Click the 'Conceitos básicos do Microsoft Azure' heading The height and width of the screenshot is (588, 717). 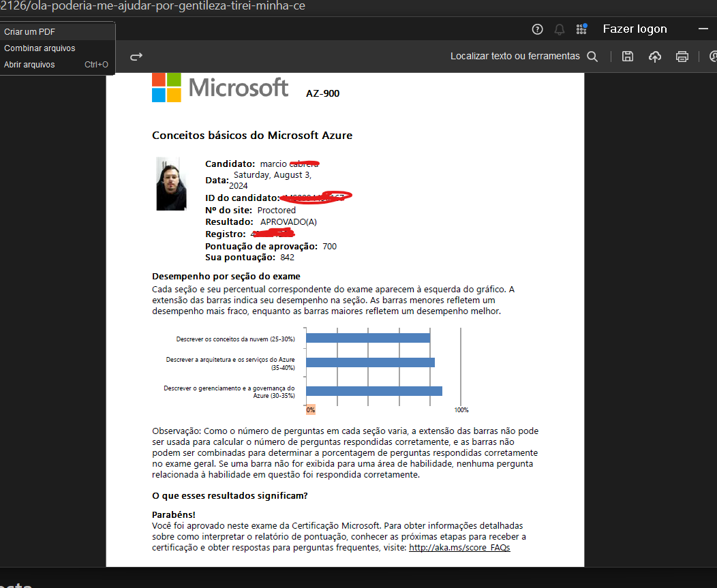point(252,136)
